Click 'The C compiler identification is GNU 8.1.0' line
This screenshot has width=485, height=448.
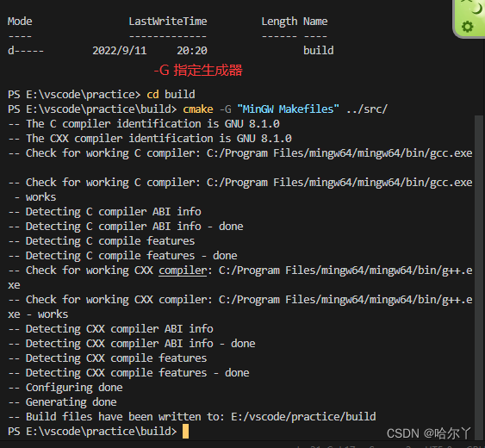[144, 124]
